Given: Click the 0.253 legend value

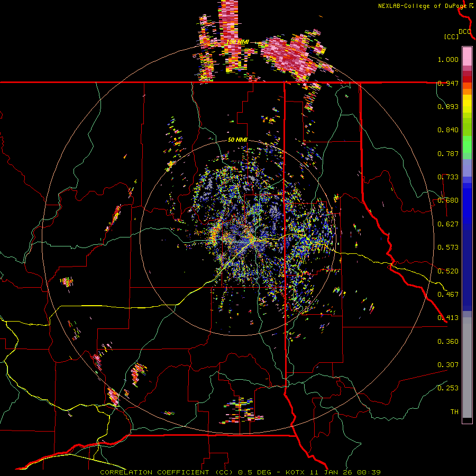Looking at the screenshot, I should 448,388.
